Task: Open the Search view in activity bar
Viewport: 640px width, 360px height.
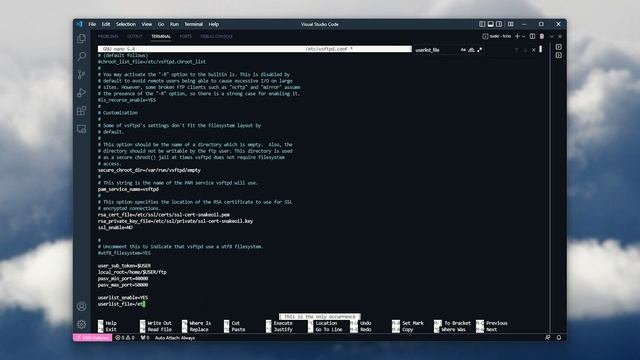Action: (82, 56)
